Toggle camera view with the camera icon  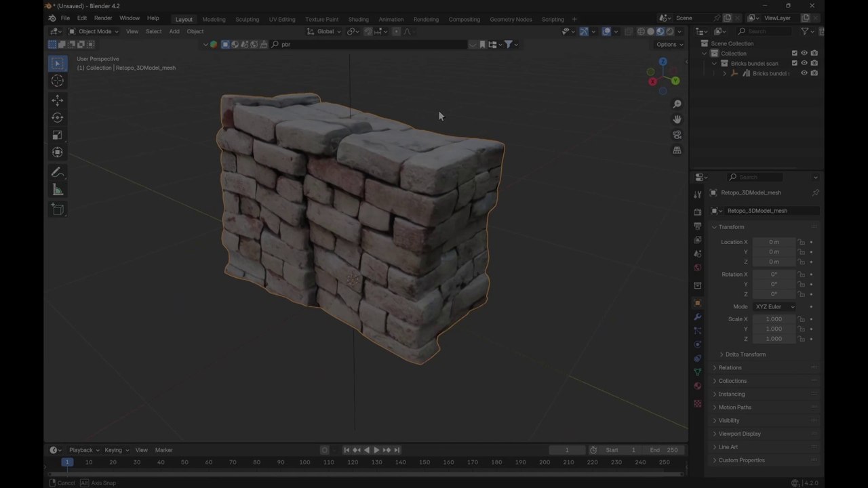677,135
